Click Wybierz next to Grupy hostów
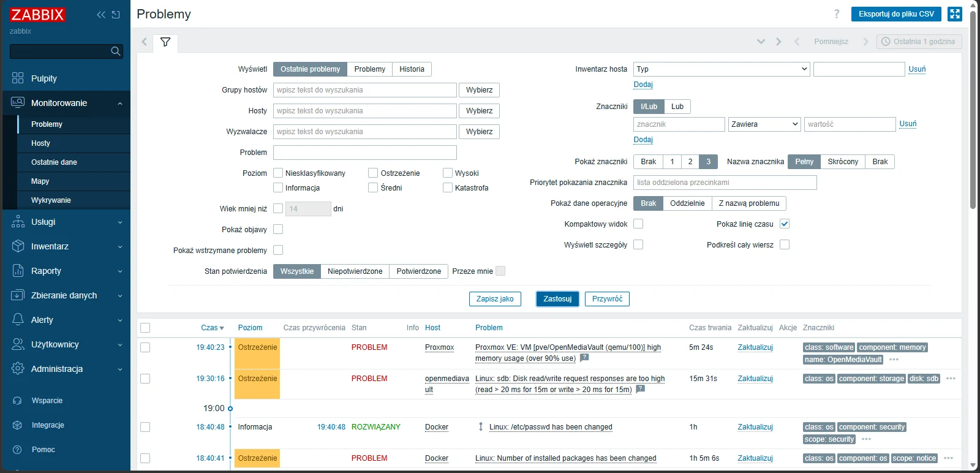 [x=479, y=90]
